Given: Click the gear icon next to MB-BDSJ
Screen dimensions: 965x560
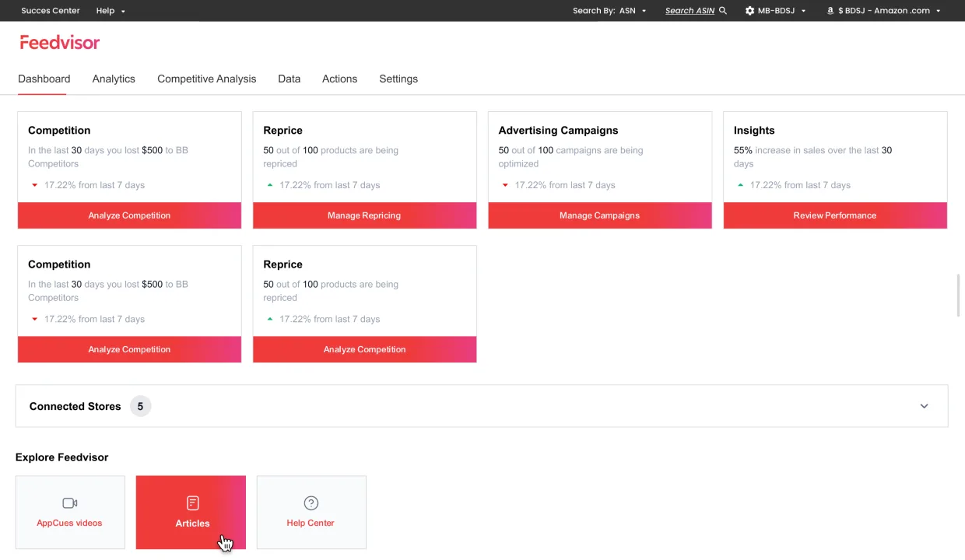Looking at the screenshot, I should (x=749, y=11).
